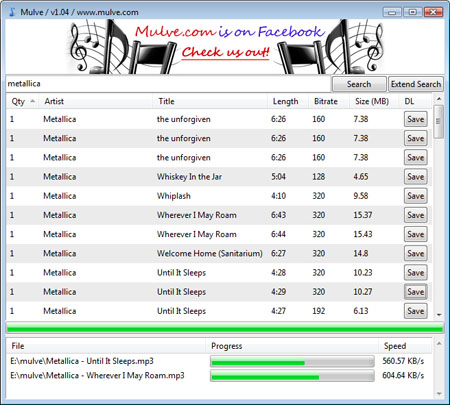
Task: Save the Whiplash track
Action: pos(415,196)
